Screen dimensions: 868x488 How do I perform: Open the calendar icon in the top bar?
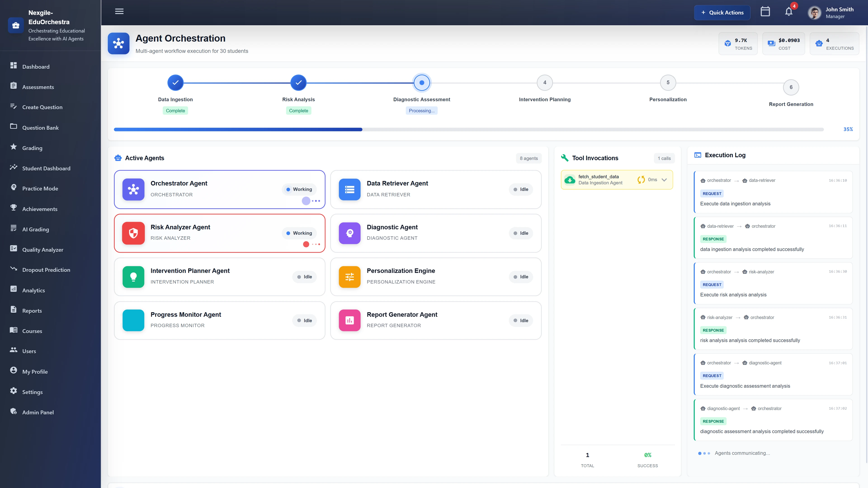pos(765,12)
